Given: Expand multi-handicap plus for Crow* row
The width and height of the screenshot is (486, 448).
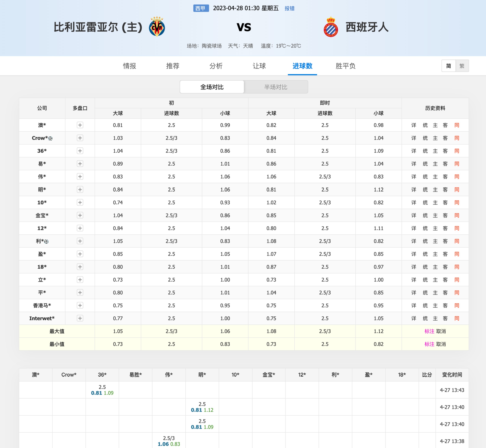Looking at the screenshot, I should [80, 138].
